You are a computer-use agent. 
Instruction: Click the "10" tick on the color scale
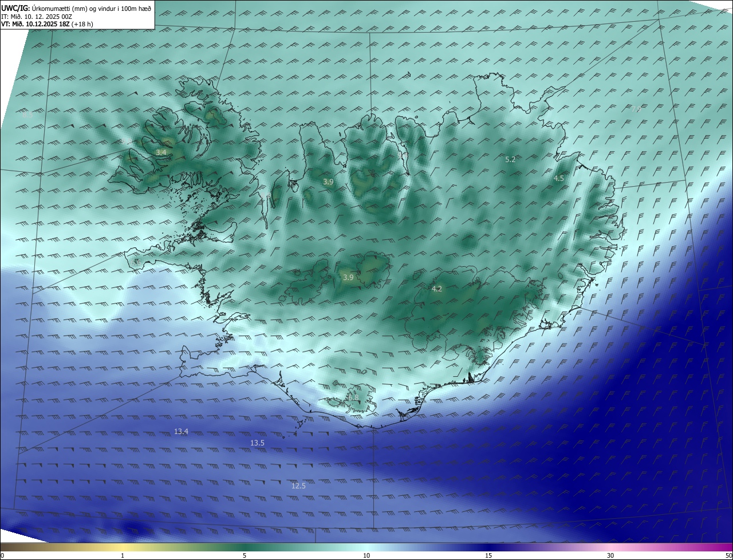366,555
